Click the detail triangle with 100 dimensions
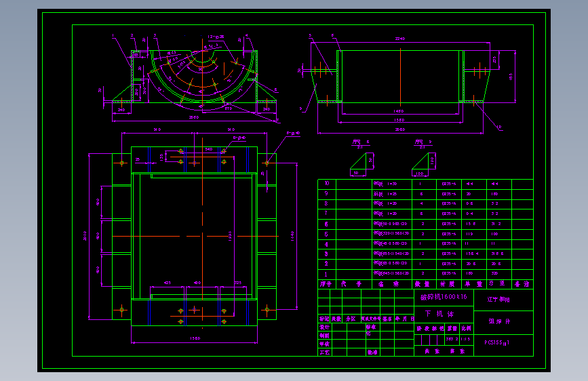 point(424,163)
